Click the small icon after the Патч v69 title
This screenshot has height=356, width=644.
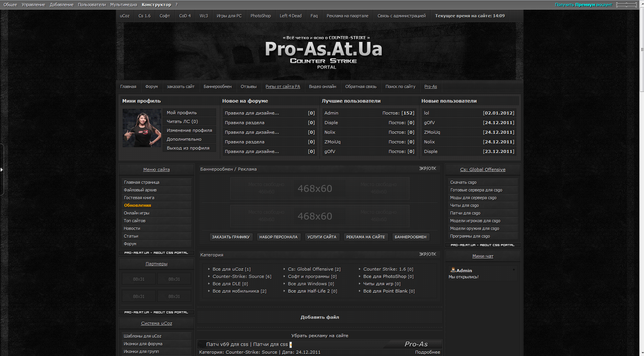point(291,344)
